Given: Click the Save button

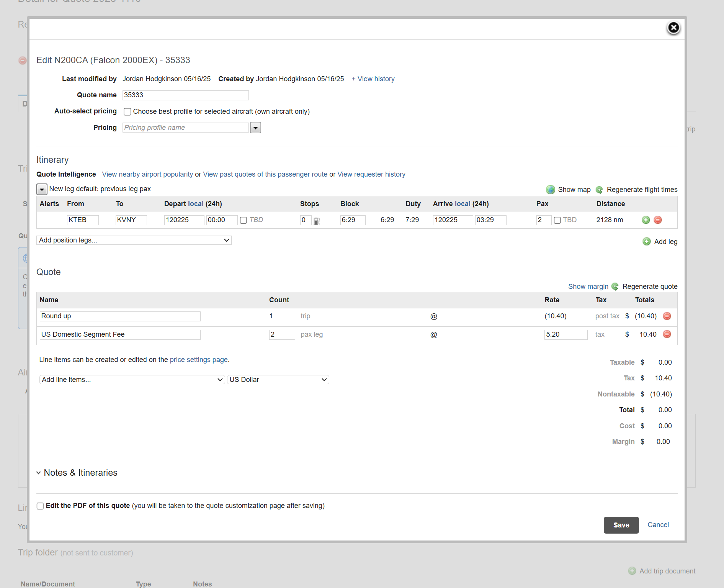Looking at the screenshot, I should (x=621, y=525).
